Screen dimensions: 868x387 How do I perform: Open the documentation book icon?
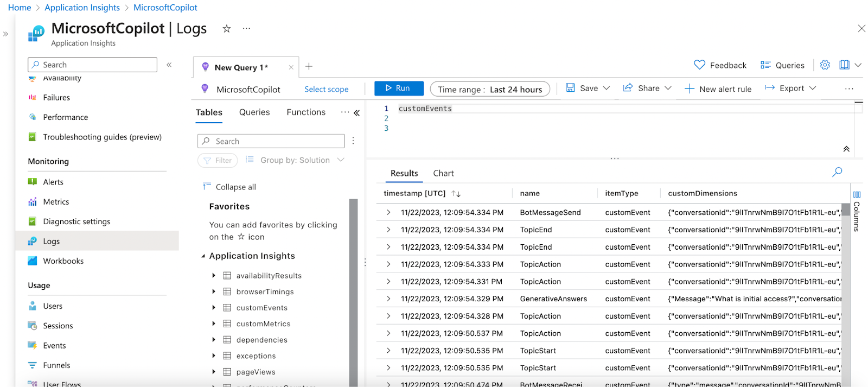coord(844,65)
